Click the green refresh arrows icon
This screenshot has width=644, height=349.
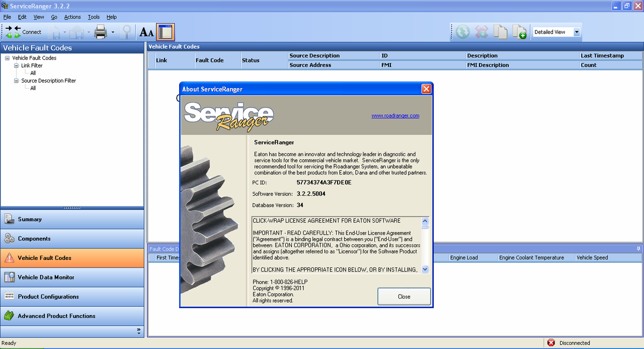pyautogui.click(x=462, y=32)
